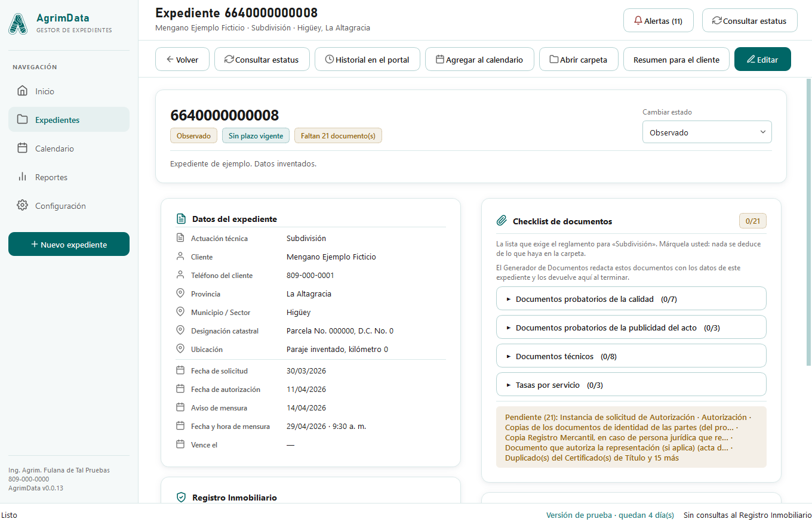Click calendar icon beside Fecha y hora de mensura

pos(180,426)
